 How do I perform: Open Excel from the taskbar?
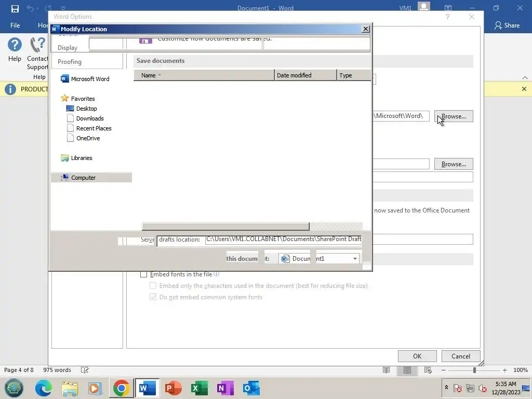199,388
